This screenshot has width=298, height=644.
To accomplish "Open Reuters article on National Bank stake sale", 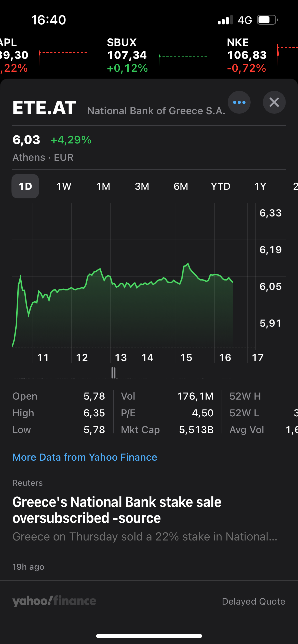I will pyautogui.click(x=117, y=510).
